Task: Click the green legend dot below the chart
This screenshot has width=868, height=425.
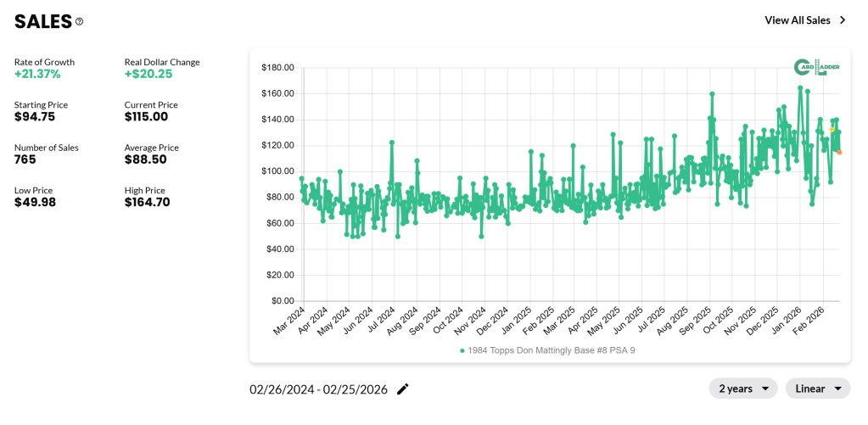Action: (x=462, y=350)
